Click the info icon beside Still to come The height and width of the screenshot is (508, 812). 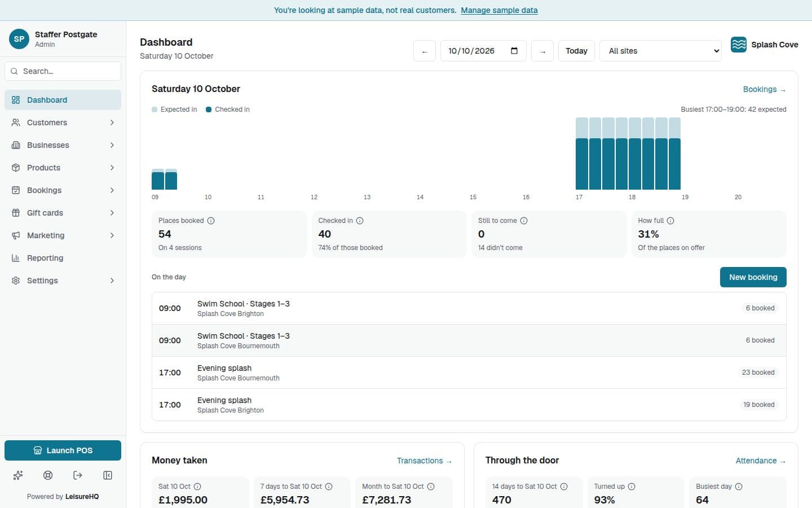[x=524, y=221]
